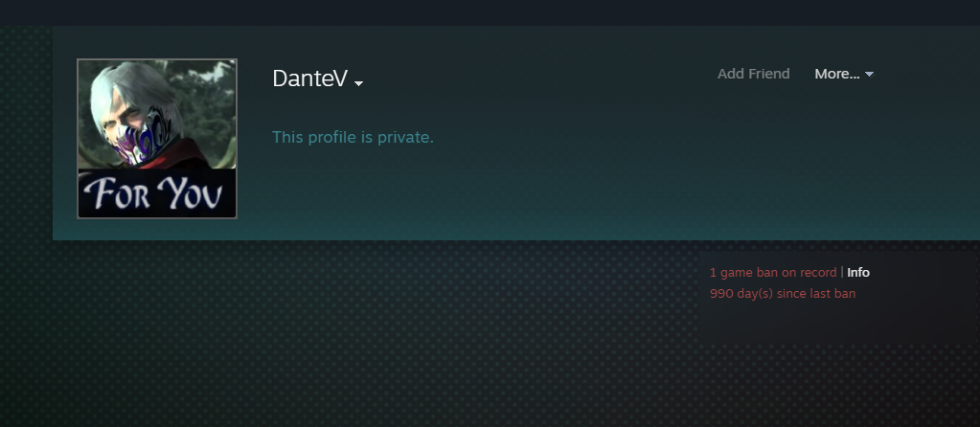Open the ban Info link
The width and height of the screenshot is (980, 427).
(858, 272)
